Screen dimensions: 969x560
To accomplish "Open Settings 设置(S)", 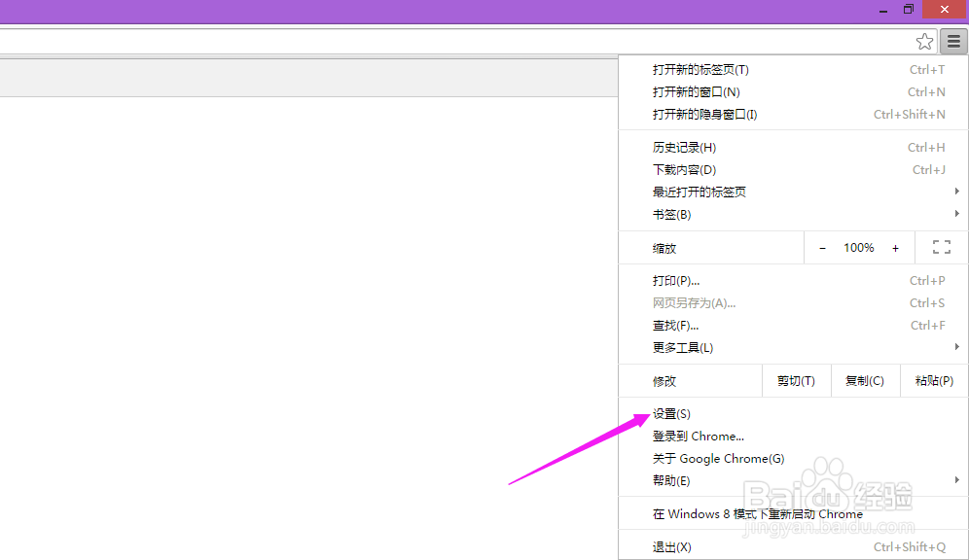I will pyautogui.click(x=793, y=414).
